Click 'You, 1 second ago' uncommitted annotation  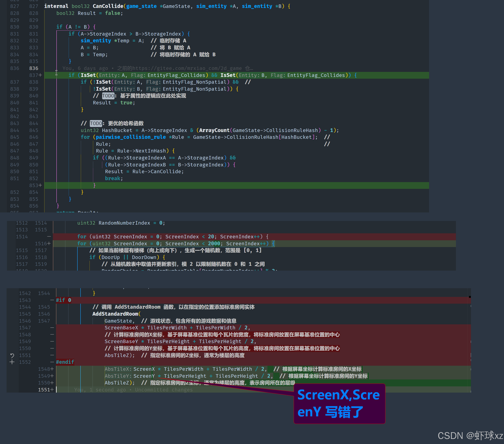coord(133,390)
